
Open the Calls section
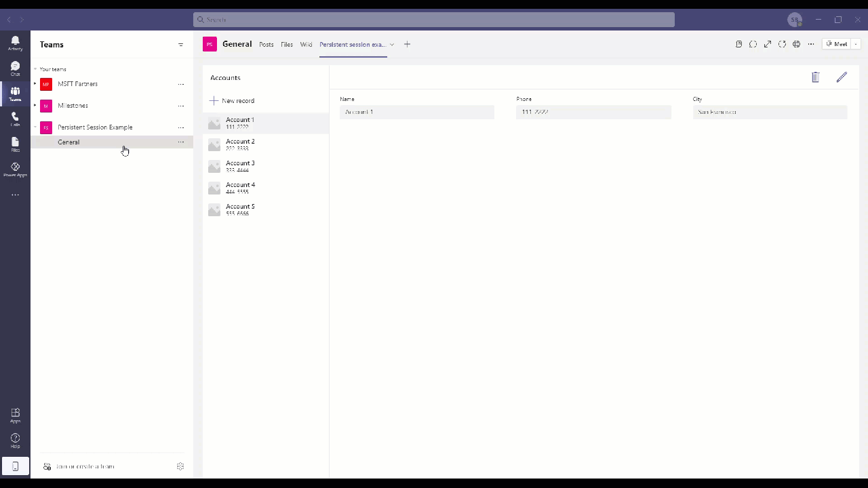(15, 119)
